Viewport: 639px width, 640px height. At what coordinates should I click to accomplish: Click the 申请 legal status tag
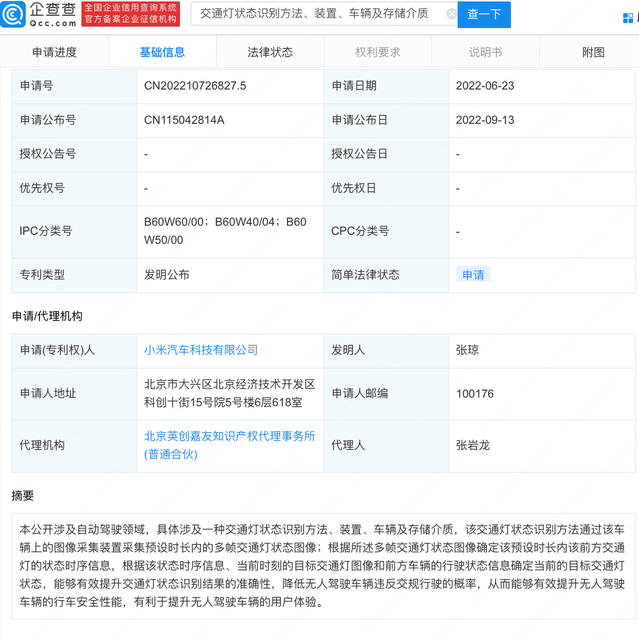[473, 275]
